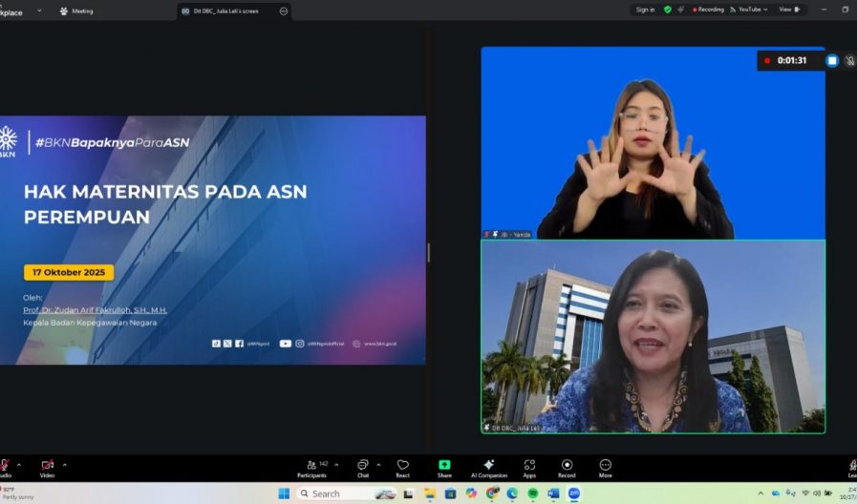This screenshot has width=857, height=504.
Task: Open the YouTube livestream dropdown
Action: pos(748,10)
